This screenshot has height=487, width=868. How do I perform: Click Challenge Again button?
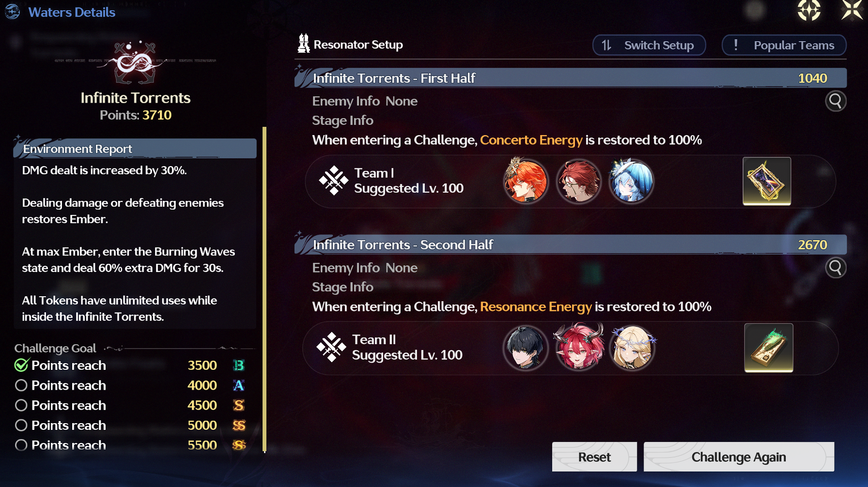[739, 457]
